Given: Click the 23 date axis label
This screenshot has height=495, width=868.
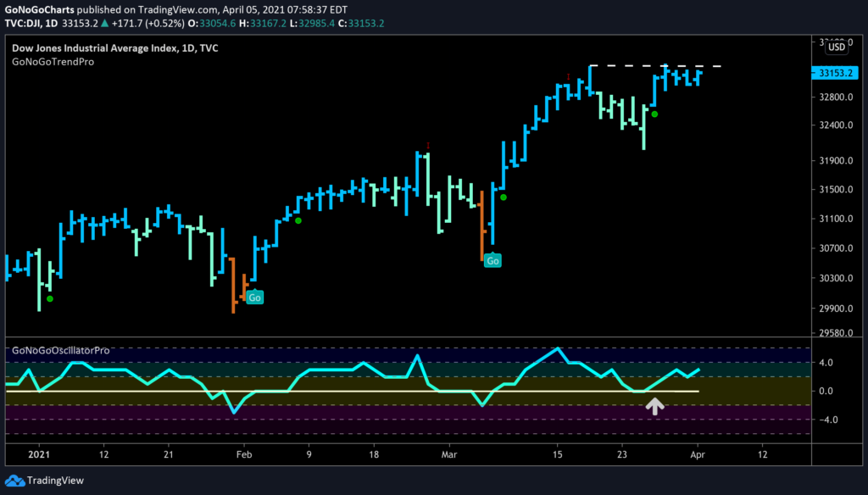Looking at the screenshot, I should (622, 454).
